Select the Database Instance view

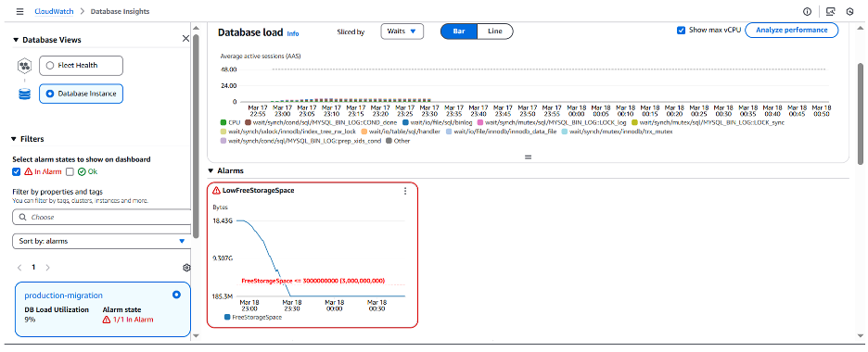point(81,94)
